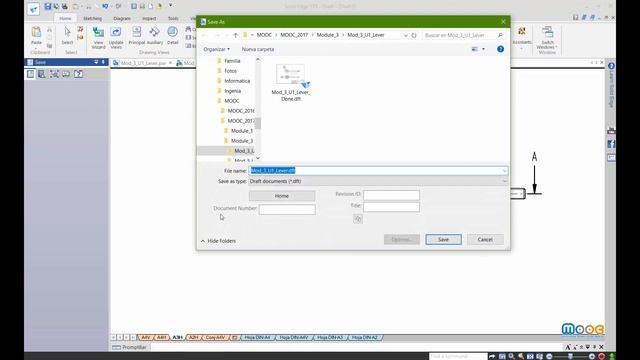Select the Informatica folder in tree
The height and width of the screenshot is (360, 640).
pos(237,81)
